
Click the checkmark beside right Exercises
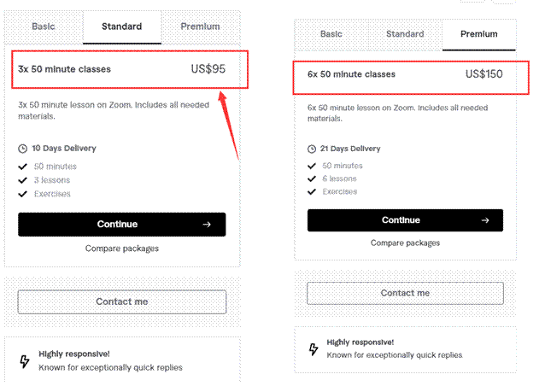click(x=312, y=191)
